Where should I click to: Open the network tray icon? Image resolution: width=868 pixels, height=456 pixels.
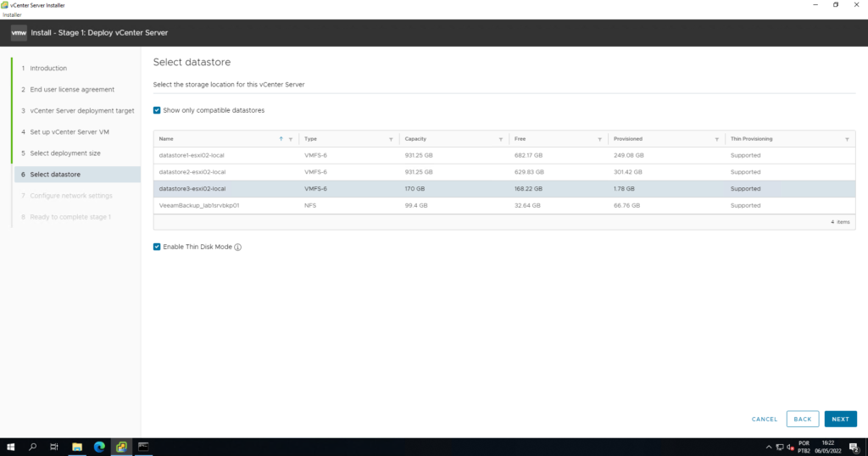[x=780, y=448]
